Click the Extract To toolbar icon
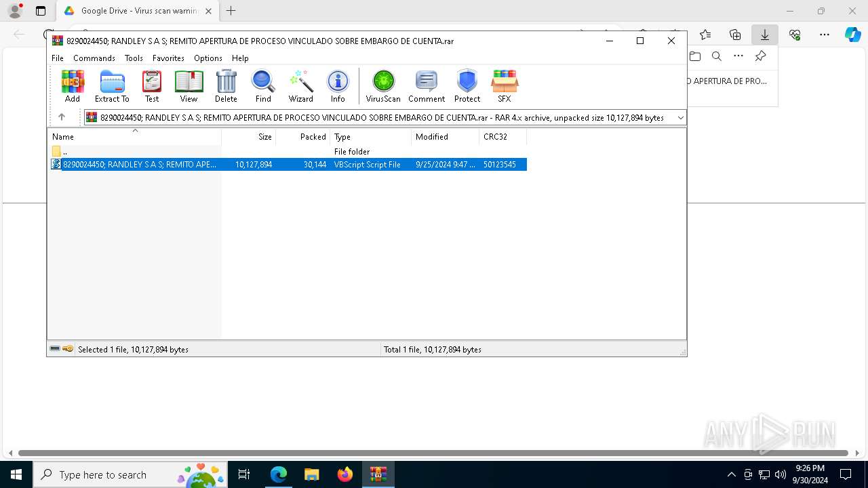 tap(112, 86)
